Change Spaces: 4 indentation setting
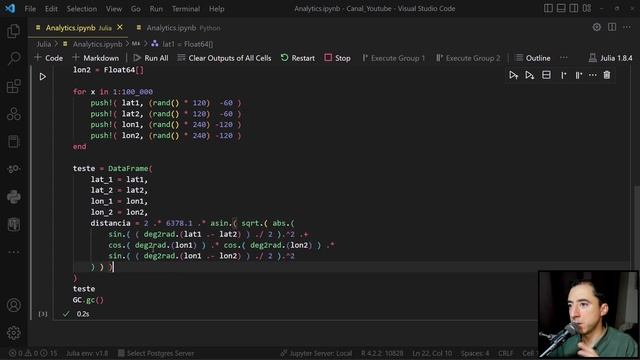The image size is (640, 360). click(475, 353)
